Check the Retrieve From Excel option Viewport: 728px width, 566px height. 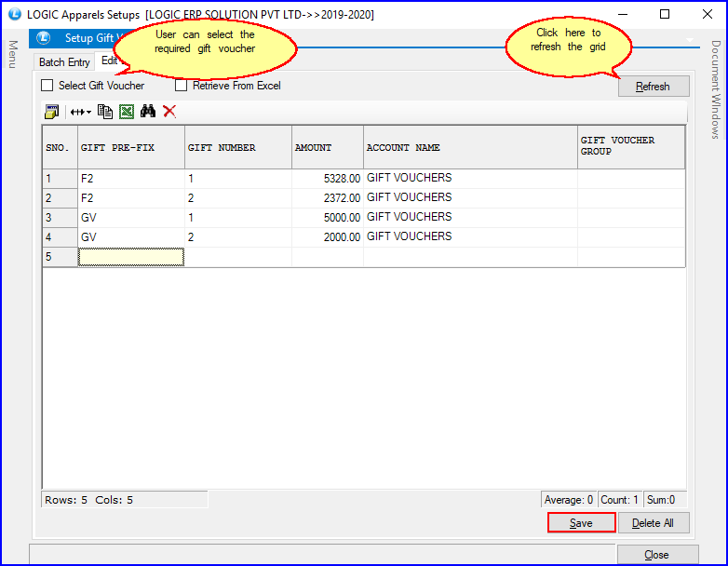click(182, 86)
